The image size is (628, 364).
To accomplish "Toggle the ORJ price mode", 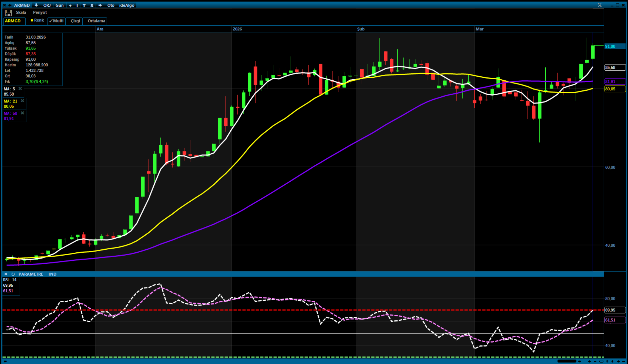I will point(47,5).
